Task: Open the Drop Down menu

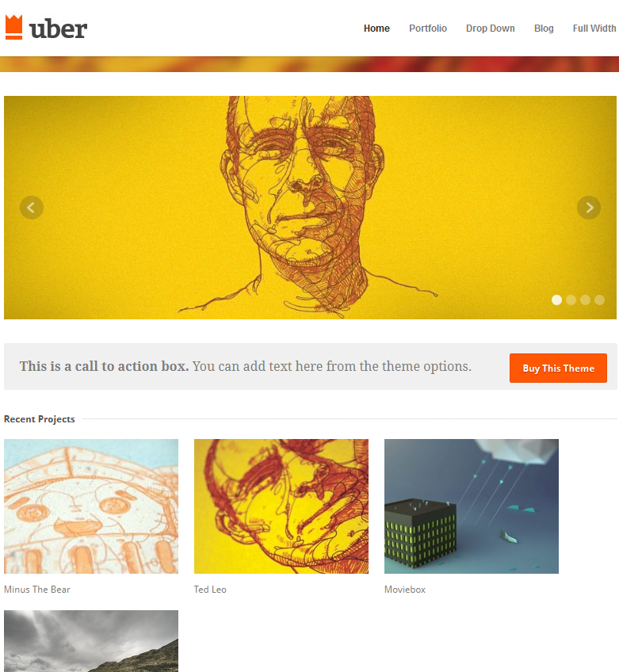Action: click(491, 29)
